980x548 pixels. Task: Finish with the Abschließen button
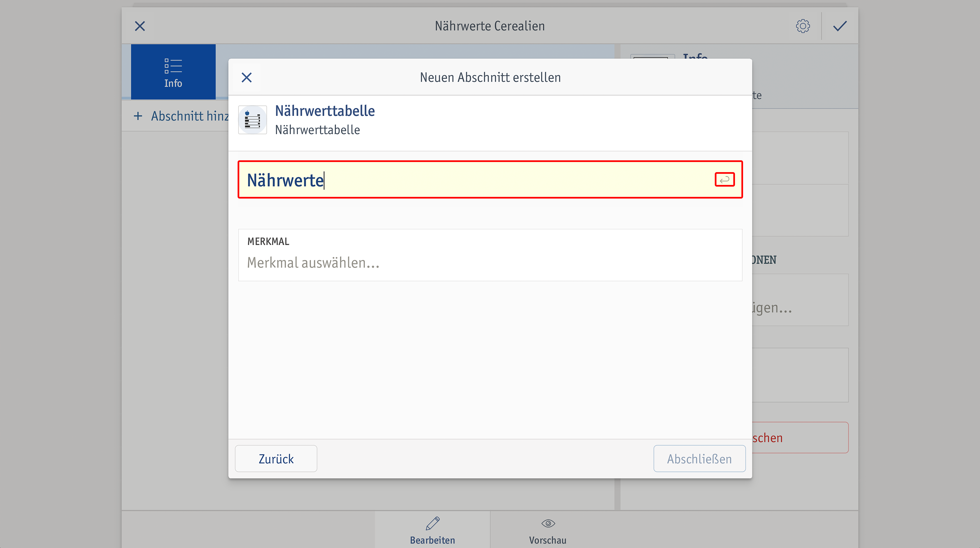pyautogui.click(x=699, y=459)
